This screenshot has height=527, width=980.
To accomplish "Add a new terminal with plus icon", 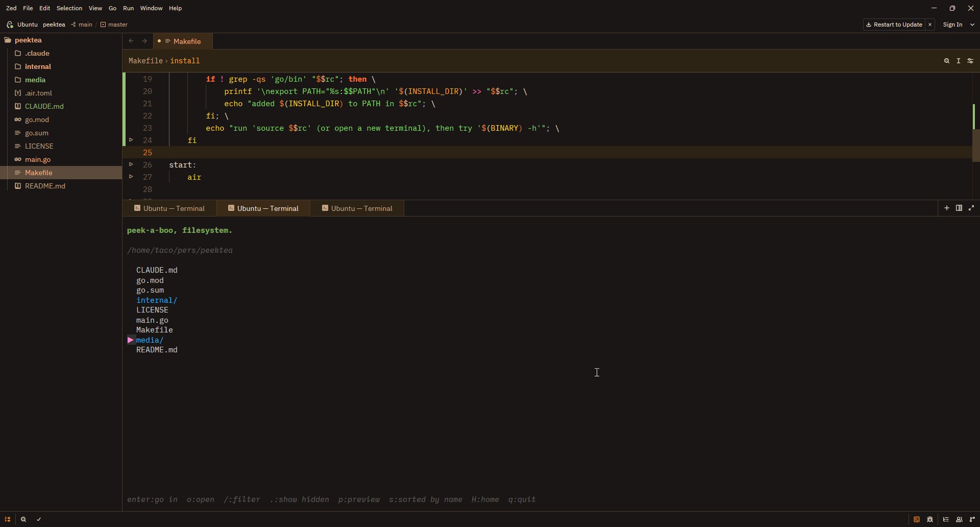I will tap(947, 208).
